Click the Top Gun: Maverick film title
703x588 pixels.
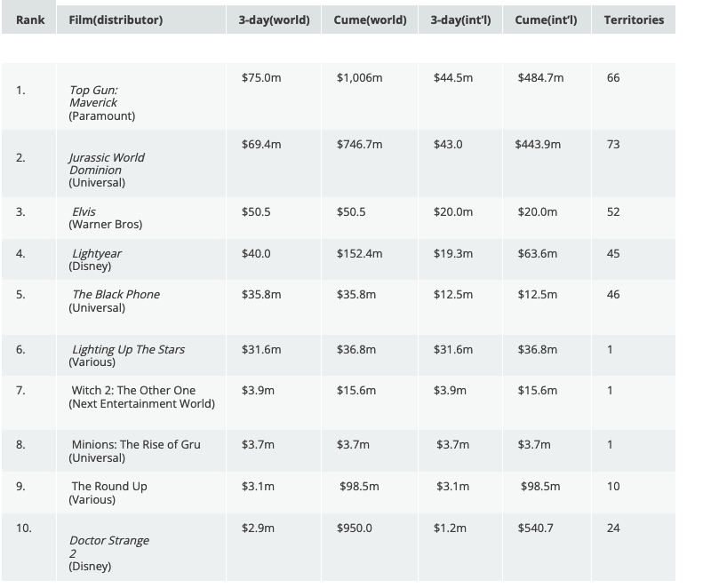click(93, 96)
